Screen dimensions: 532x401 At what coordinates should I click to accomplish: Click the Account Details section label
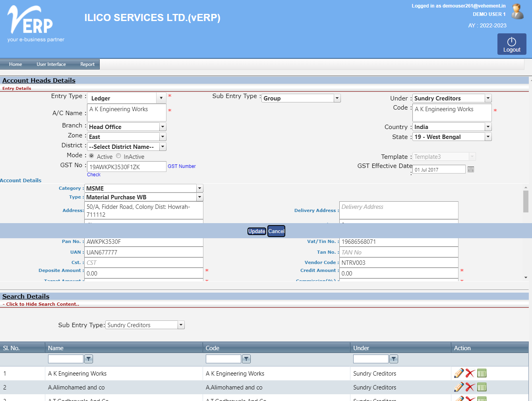21,180
